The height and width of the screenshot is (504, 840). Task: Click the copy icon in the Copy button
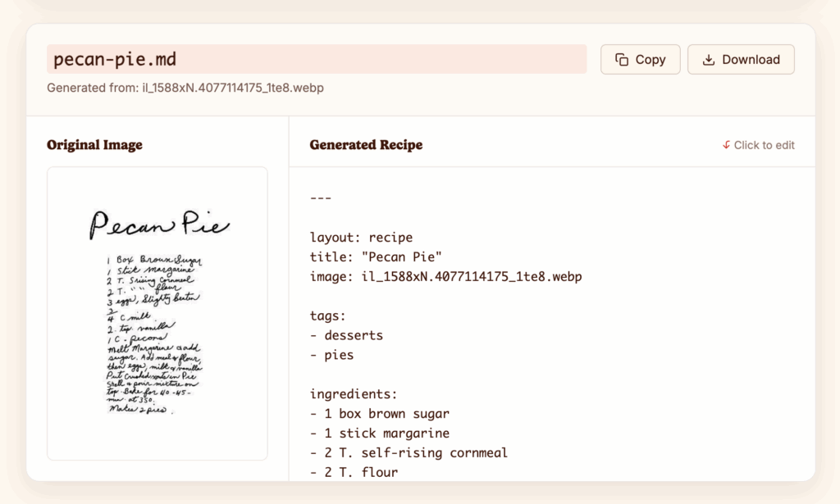tap(622, 60)
